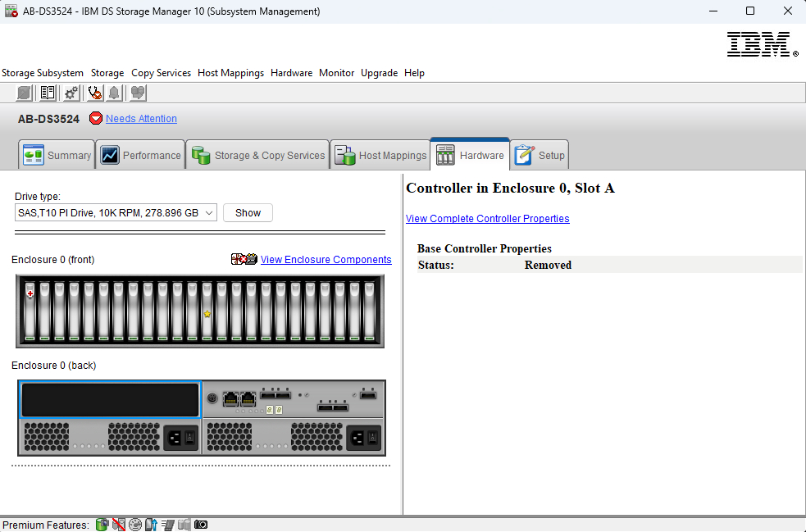Click the bell alert toolbar icon
This screenshot has height=532, width=806.
tap(114, 93)
